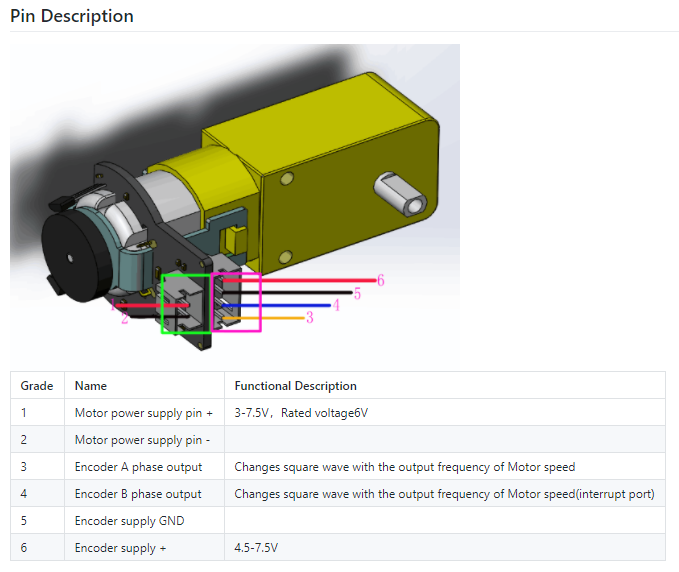Screen dimensions: 679x572
Task: Click 'Encoder B phase output' cell
Action: click(144, 494)
